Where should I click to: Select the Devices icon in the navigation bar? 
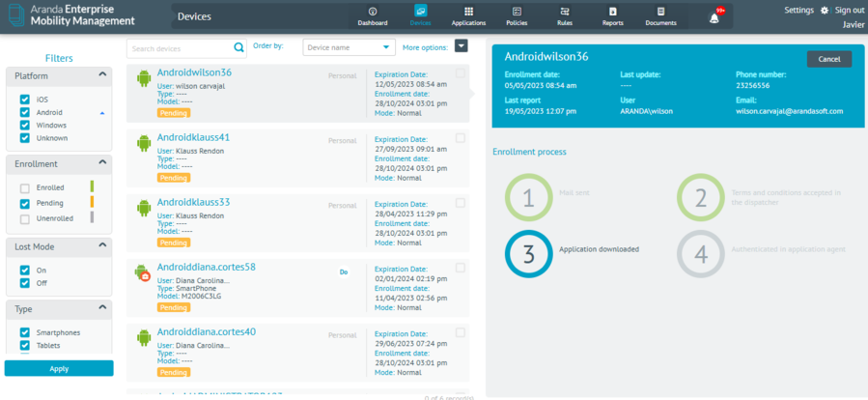[421, 11]
